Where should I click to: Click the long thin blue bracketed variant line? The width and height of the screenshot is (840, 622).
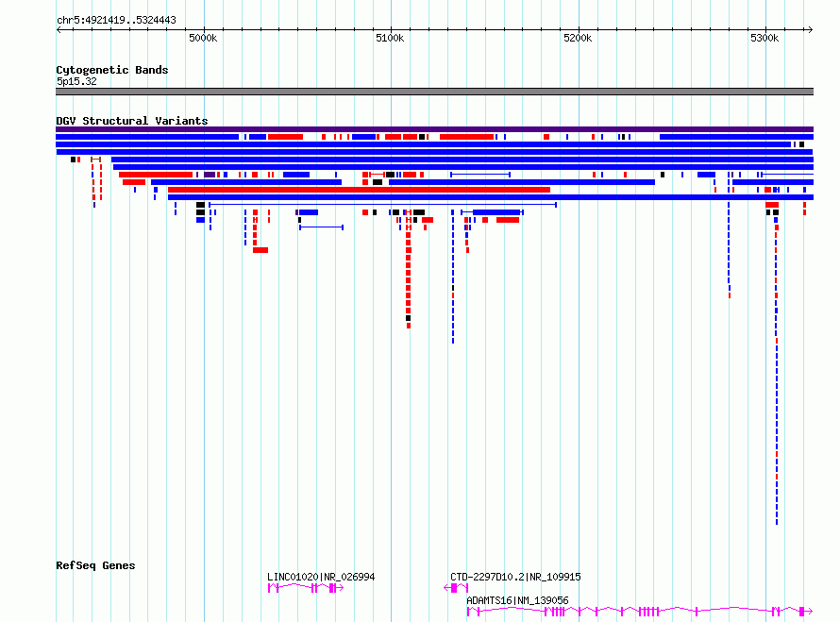tap(382, 205)
